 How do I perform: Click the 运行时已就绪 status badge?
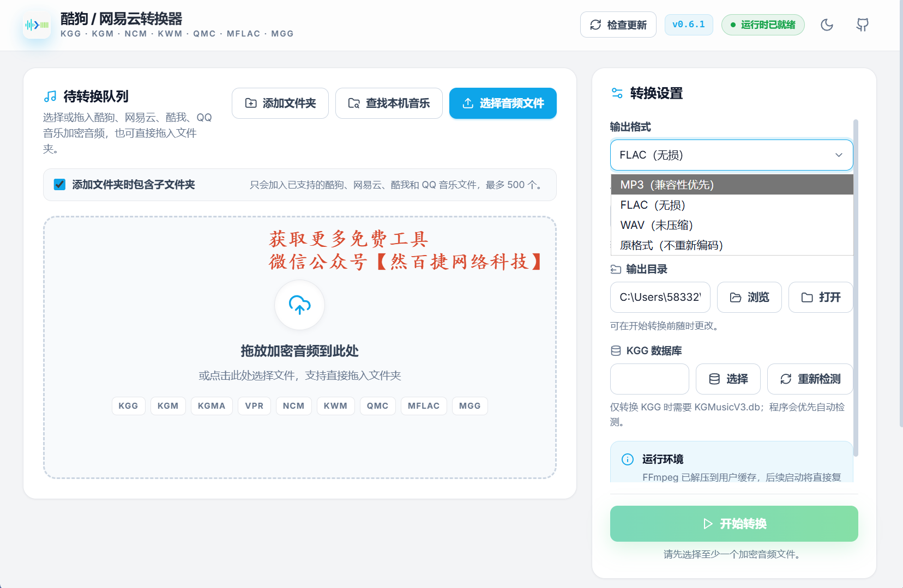(x=763, y=25)
